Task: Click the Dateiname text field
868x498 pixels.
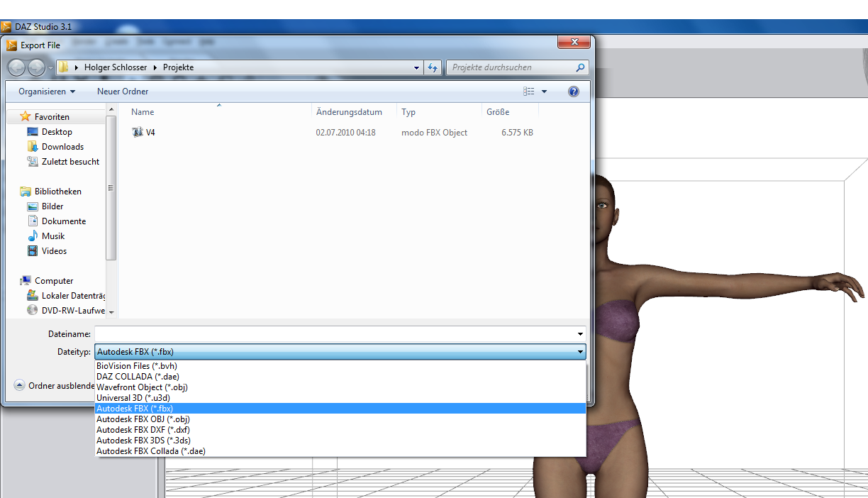Action: [x=335, y=333]
